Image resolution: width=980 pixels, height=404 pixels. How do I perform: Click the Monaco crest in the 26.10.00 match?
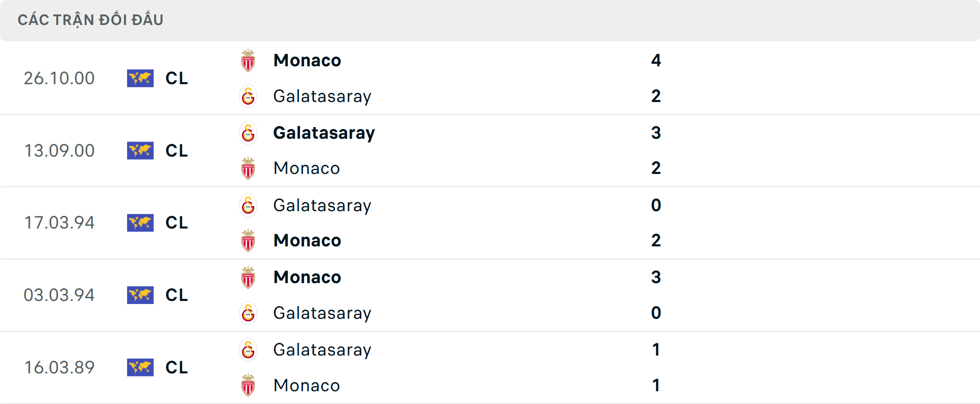point(249,60)
